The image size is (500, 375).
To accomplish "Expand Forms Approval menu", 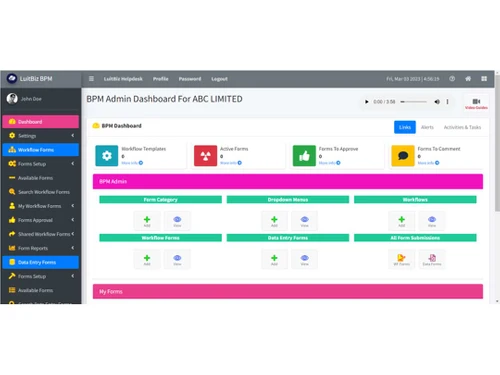I will click(x=41, y=220).
